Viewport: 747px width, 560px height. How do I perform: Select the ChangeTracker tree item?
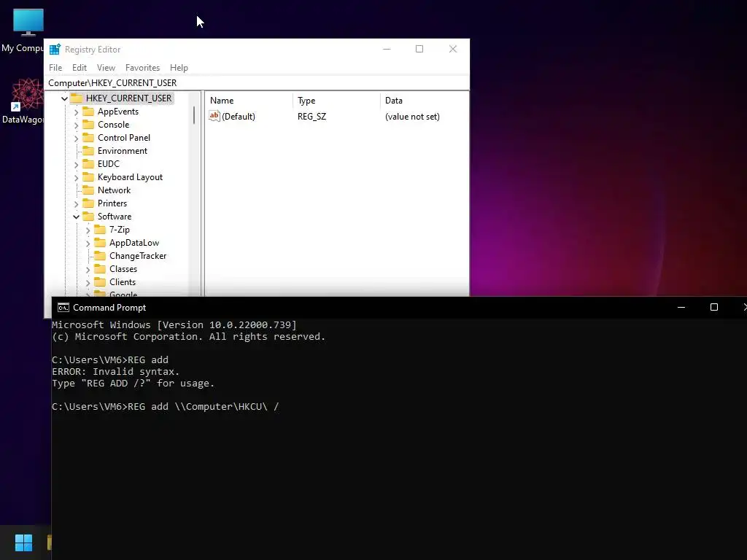(x=138, y=256)
